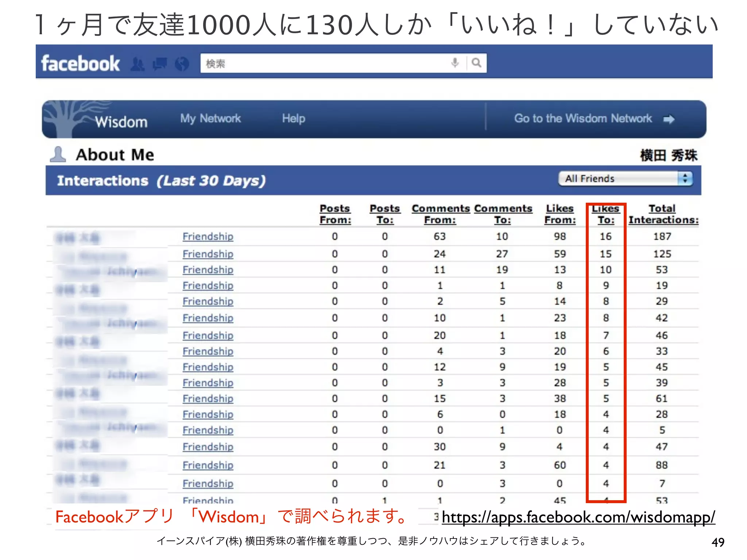
Task: Click the About Me heading
Action: pyautogui.click(x=115, y=155)
